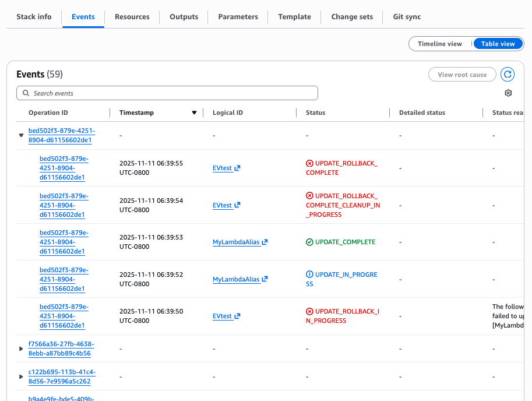Select the Git sync tab
Viewport: 532px width, 401px height.
(406, 17)
